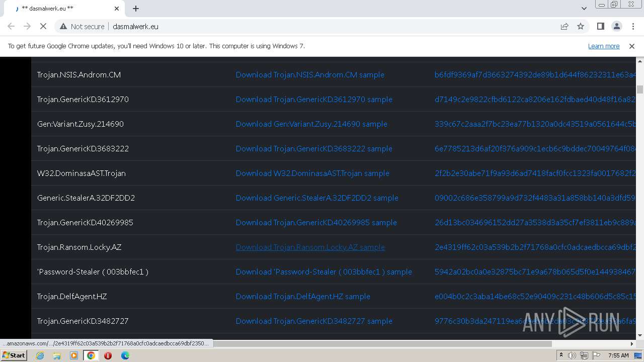Close the dasmalwerk.eu tab
Screen dimensions: 644x362
pos(117,9)
